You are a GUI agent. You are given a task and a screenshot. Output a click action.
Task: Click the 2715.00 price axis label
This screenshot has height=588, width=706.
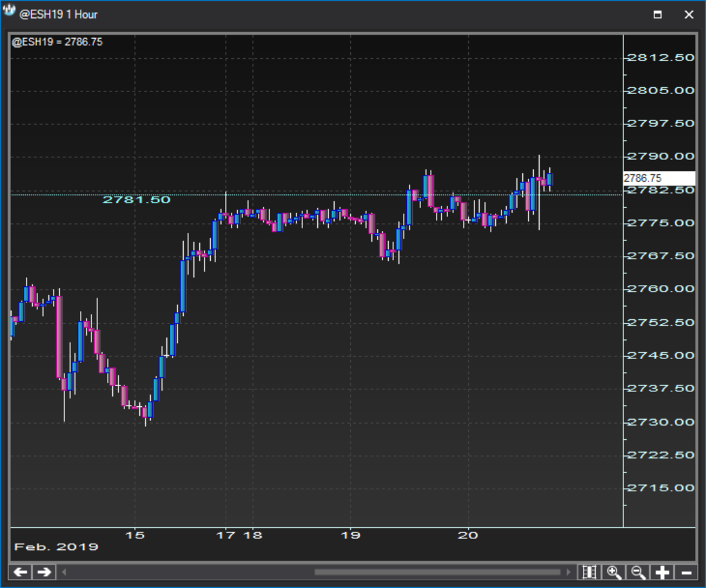click(x=660, y=487)
